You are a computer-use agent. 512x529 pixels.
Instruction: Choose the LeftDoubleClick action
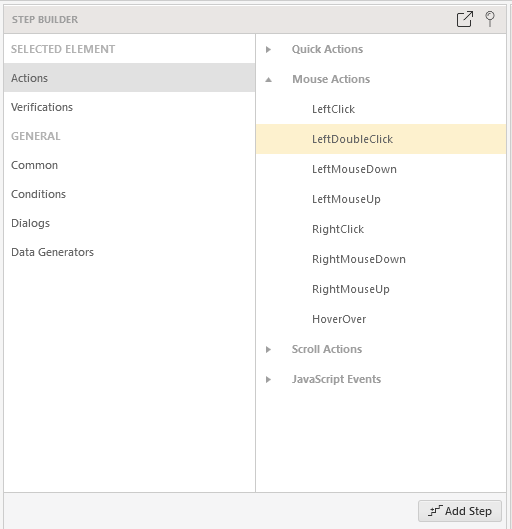(381, 139)
